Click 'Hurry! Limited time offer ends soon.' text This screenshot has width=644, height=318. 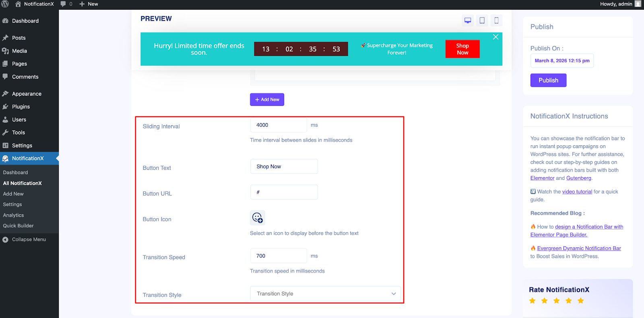coord(199,49)
